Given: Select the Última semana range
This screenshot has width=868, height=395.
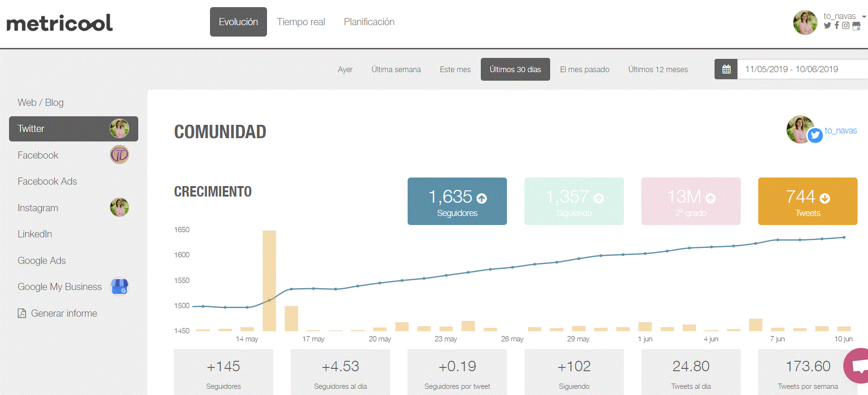Looking at the screenshot, I should click(x=396, y=69).
